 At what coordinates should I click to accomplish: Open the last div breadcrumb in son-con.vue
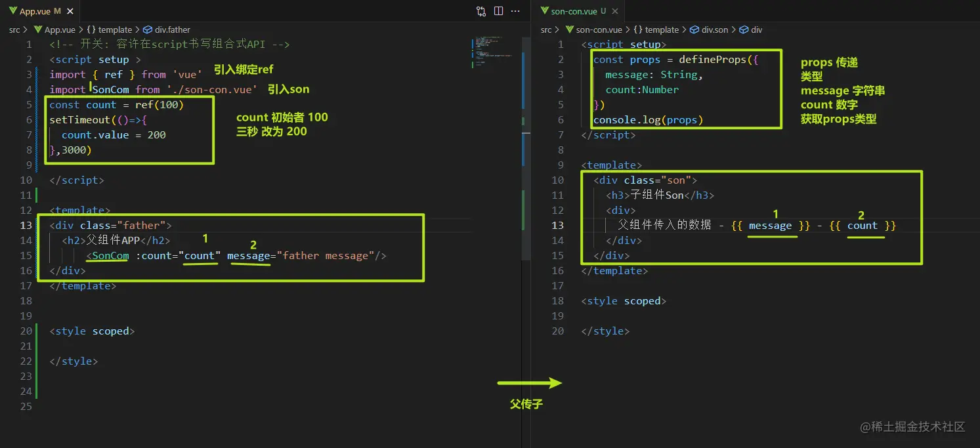click(x=751, y=30)
